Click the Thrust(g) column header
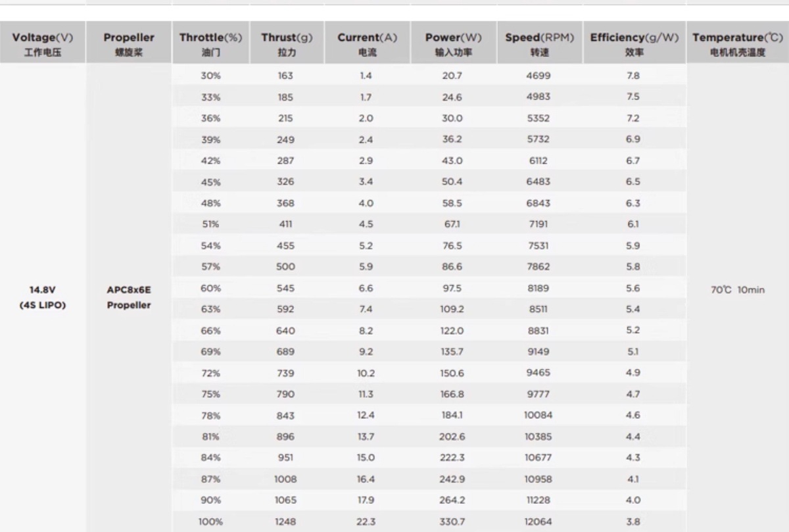This screenshot has height=532, width=789. (x=287, y=43)
